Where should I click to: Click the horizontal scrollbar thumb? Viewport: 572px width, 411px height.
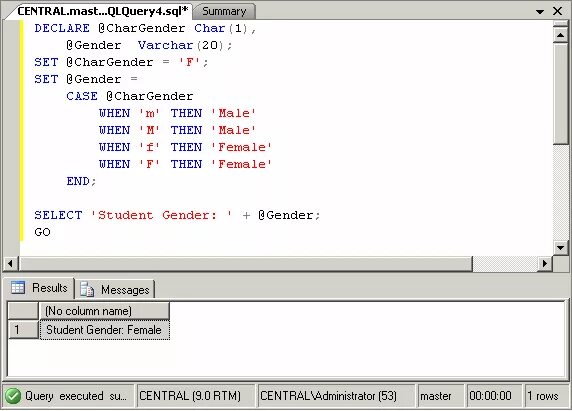tap(246, 263)
